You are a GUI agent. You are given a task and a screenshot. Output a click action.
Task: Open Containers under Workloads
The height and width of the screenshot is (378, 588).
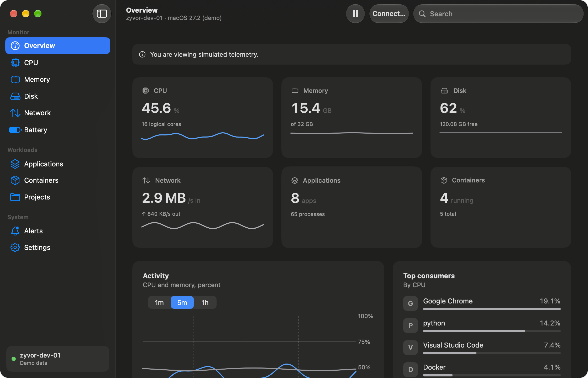58,180
